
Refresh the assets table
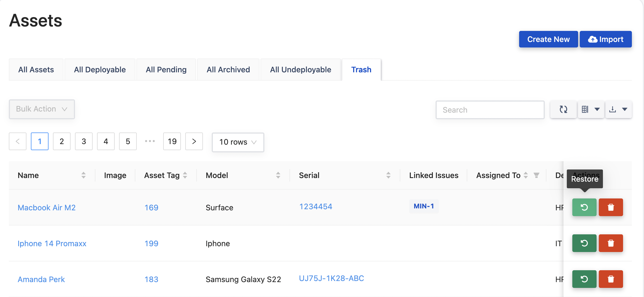(x=563, y=109)
